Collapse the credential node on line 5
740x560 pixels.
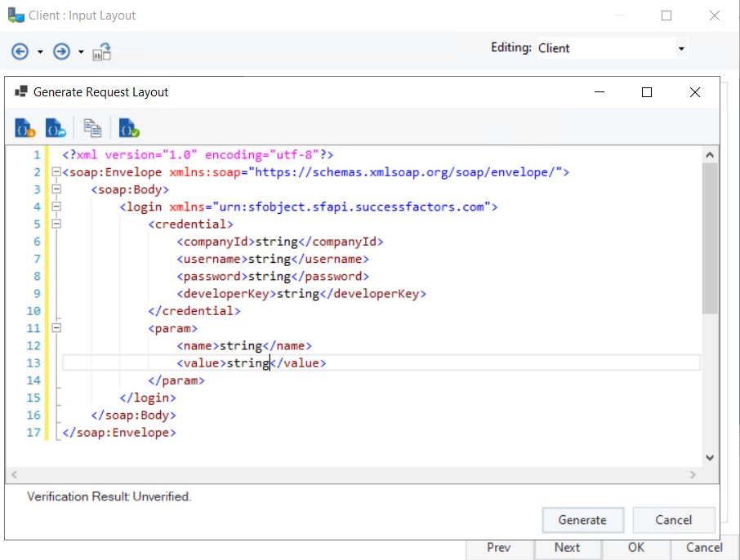(x=56, y=224)
